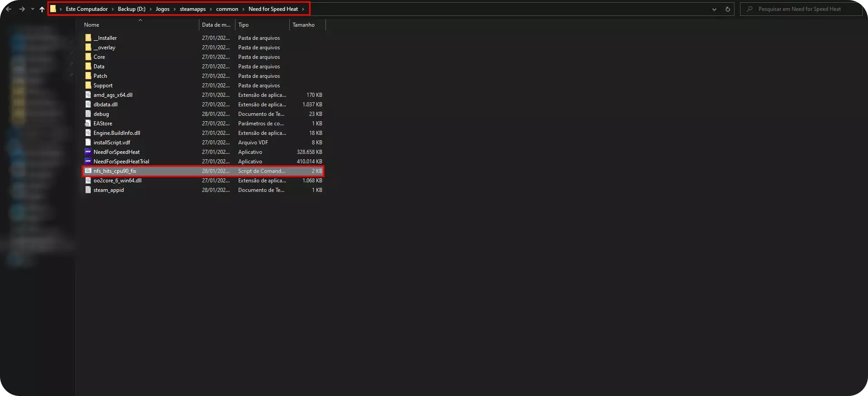Select installScript.vdf file icon

[x=88, y=143]
